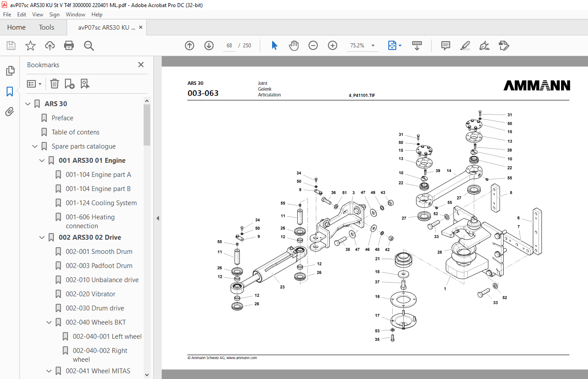Open the Window menu
588x379 pixels.
pyautogui.click(x=76, y=15)
